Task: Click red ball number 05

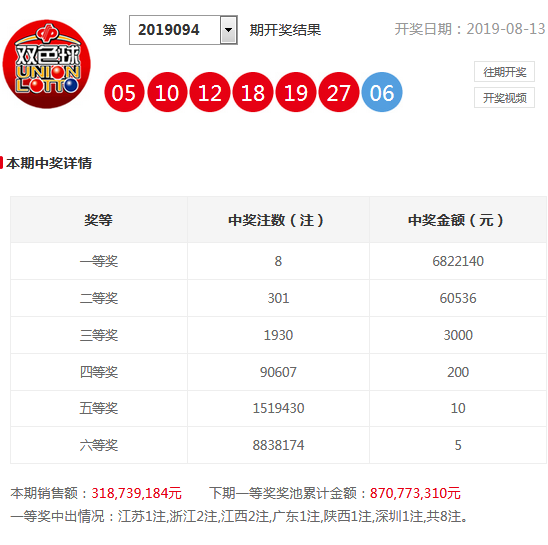Action: tap(124, 92)
